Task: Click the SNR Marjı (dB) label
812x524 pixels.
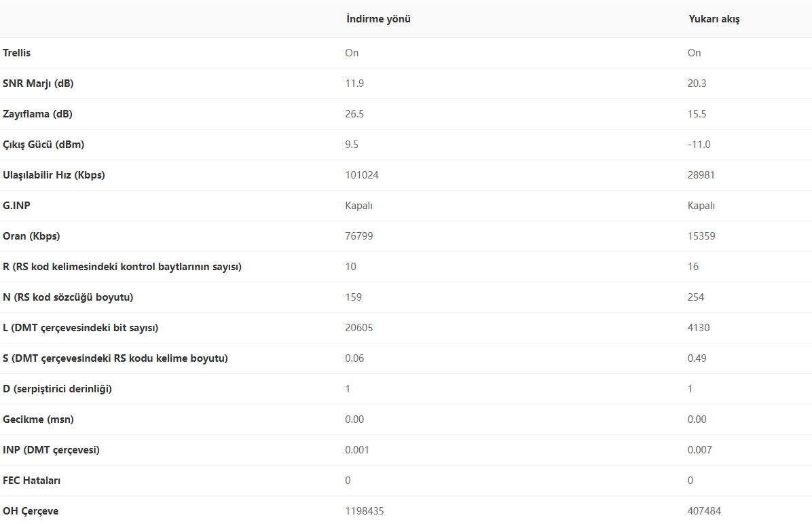Action: coord(38,83)
